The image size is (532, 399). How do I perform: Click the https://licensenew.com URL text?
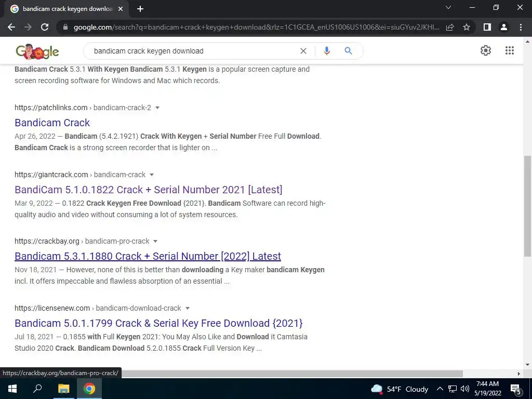point(52,308)
